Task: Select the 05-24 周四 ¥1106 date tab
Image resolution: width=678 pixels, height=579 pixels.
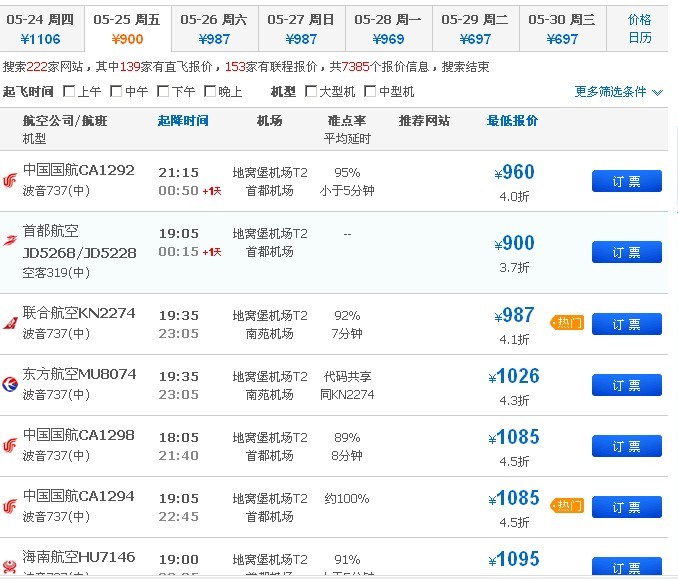Action: pos(42,29)
